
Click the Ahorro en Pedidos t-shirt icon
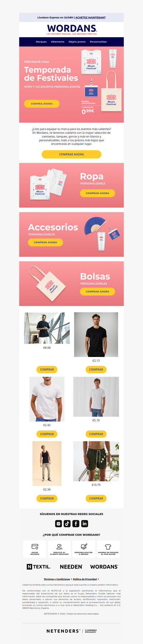tap(108, 547)
